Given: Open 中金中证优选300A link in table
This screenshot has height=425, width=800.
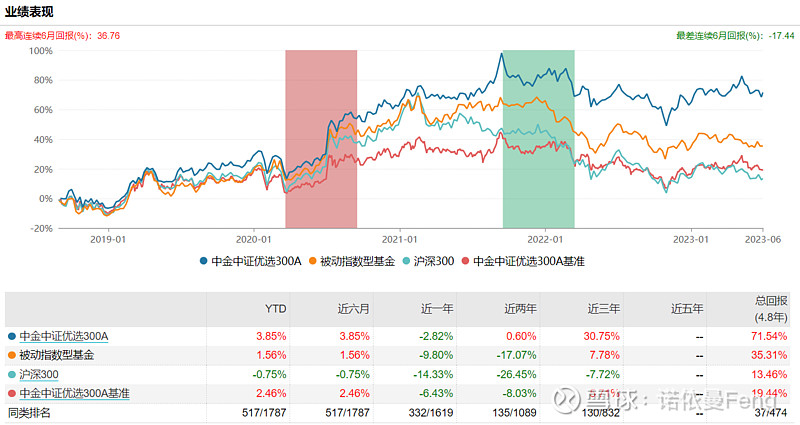Looking at the screenshot, I should pyautogui.click(x=63, y=335).
